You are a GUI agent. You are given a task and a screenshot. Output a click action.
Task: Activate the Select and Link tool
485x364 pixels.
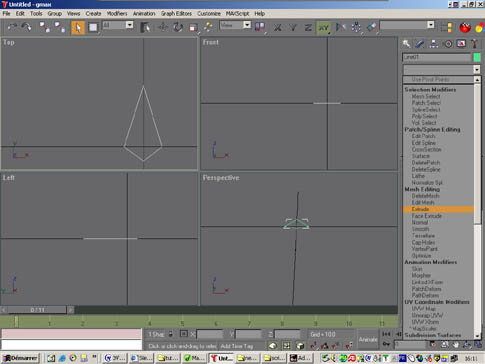point(44,27)
